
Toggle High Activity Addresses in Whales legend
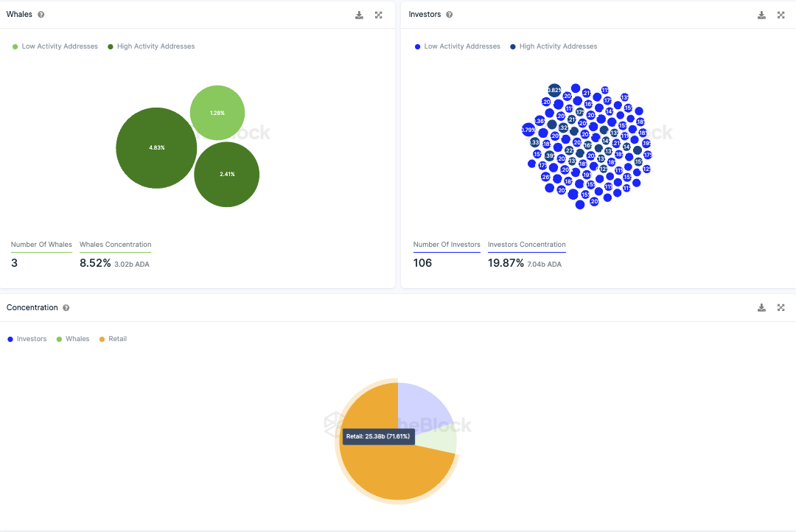(x=151, y=46)
